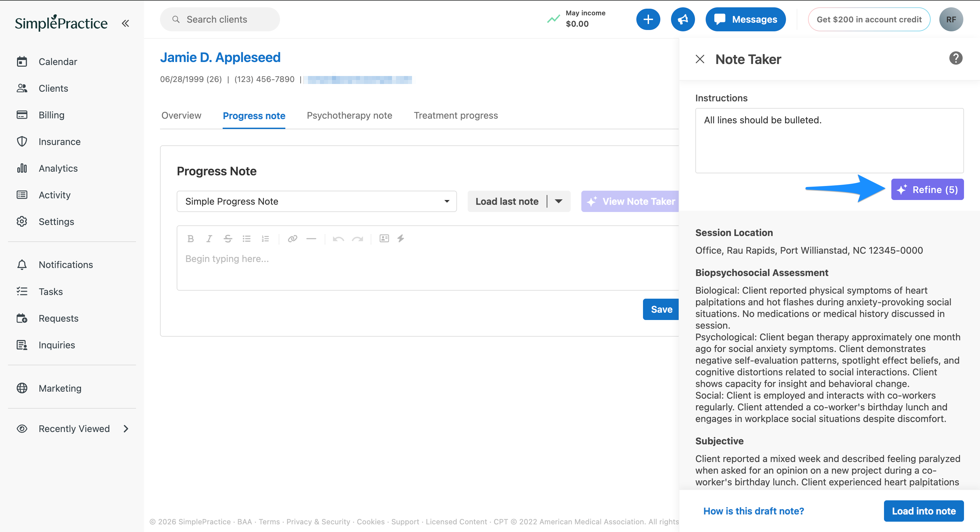Open the Licensed Content footer link
This screenshot has width=980, height=532.
[456, 522]
